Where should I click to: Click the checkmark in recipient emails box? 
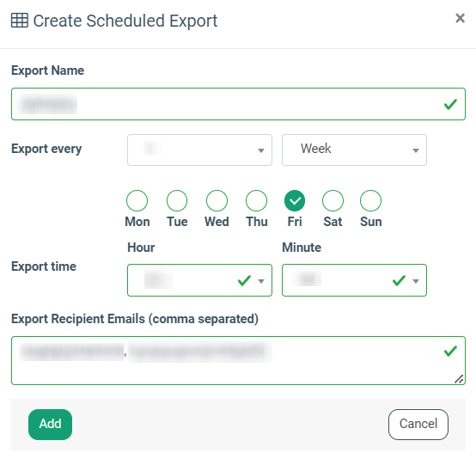click(450, 351)
